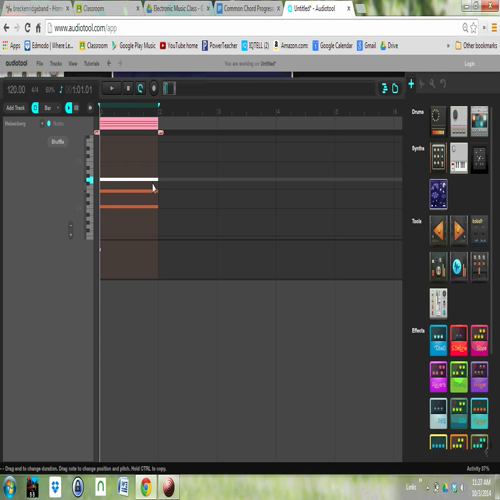Open Other bookmarks folder
Viewport: 500px width, 500px height.
pos(476,46)
